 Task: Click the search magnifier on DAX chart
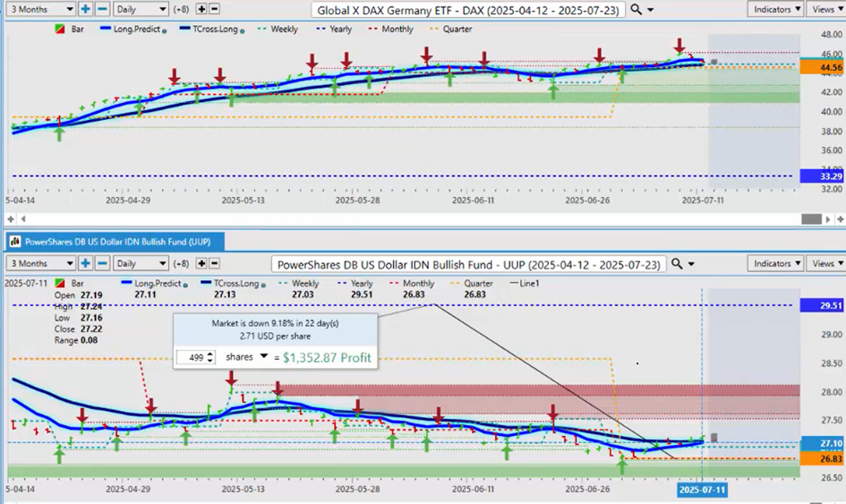pyautogui.click(x=636, y=10)
